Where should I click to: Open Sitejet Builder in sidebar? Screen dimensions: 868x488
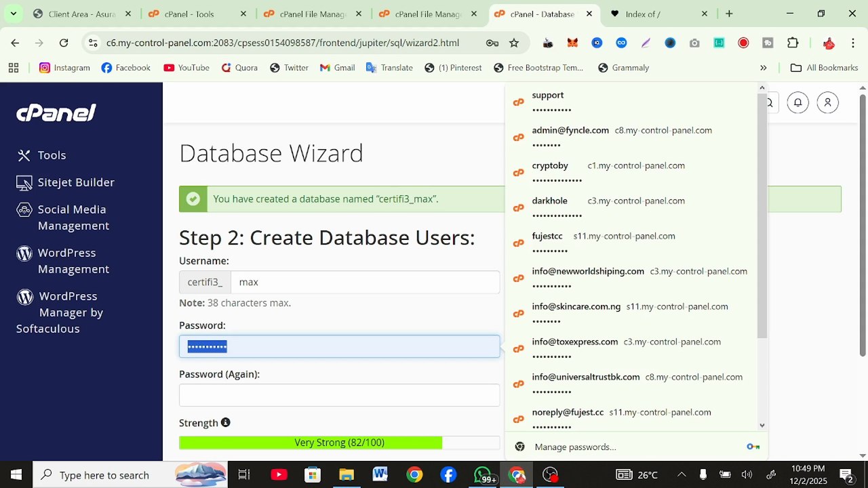66,182
